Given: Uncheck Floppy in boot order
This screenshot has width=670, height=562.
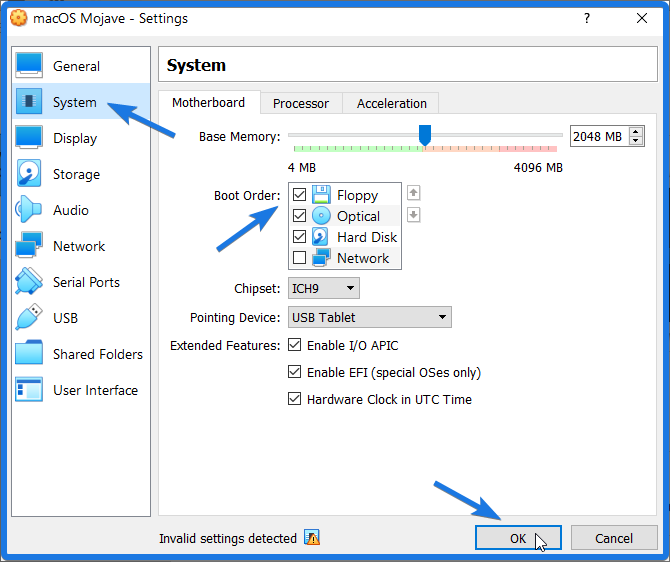Looking at the screenshot, I should (299, 194).
